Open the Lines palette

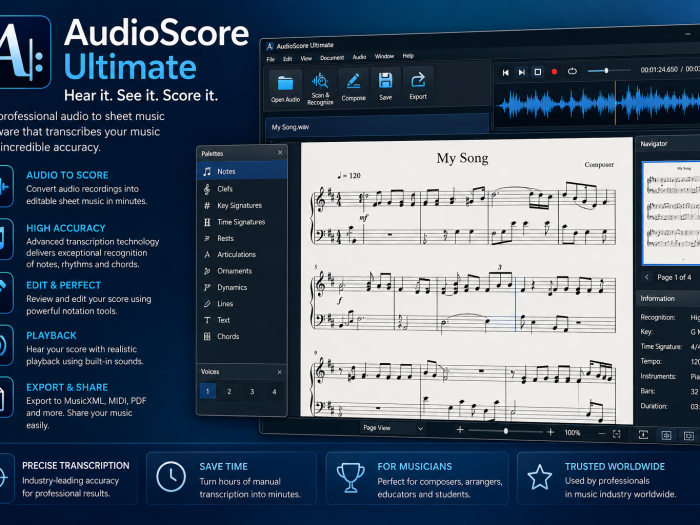pyautogui.click(x=242, y=304)
